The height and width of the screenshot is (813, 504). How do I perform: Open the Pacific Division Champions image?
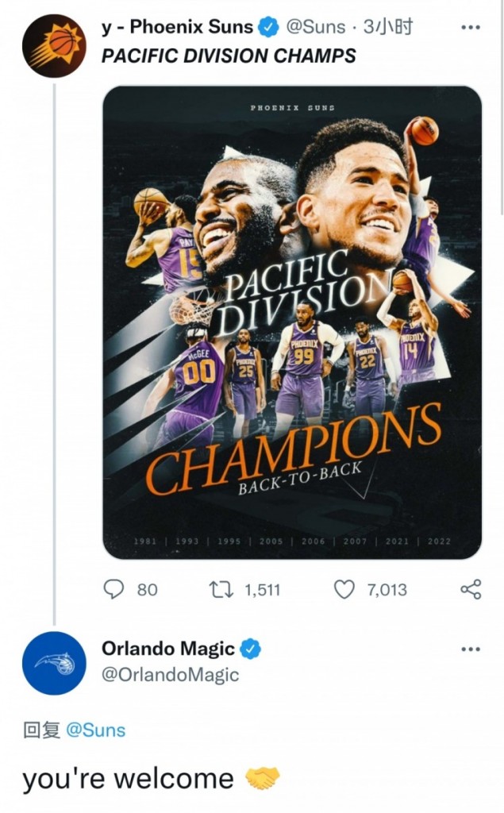pos(292,322)
